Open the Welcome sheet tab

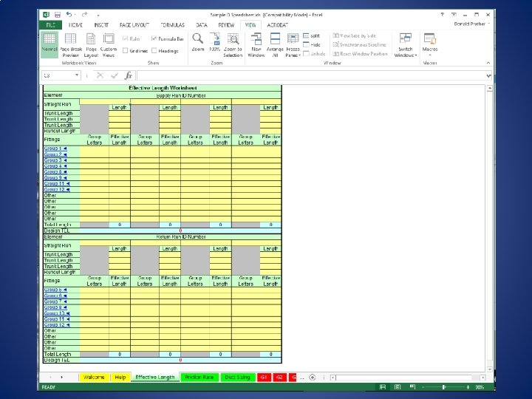[94, 378]
